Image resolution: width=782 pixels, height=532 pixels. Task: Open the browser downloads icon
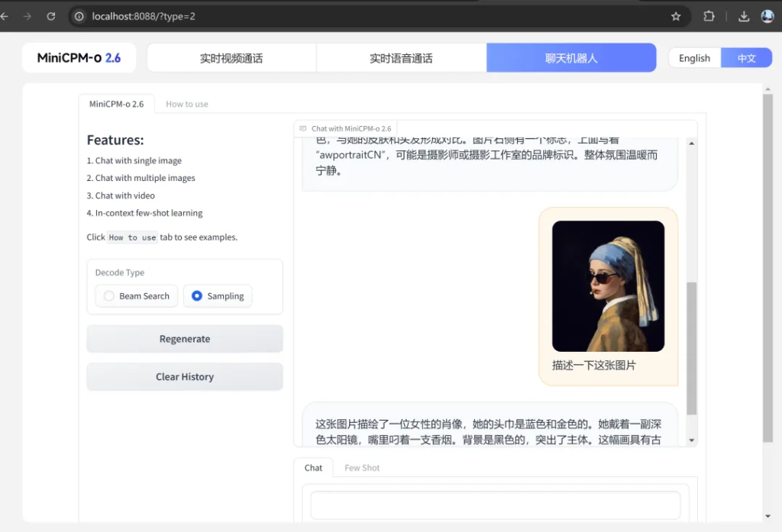744,17
